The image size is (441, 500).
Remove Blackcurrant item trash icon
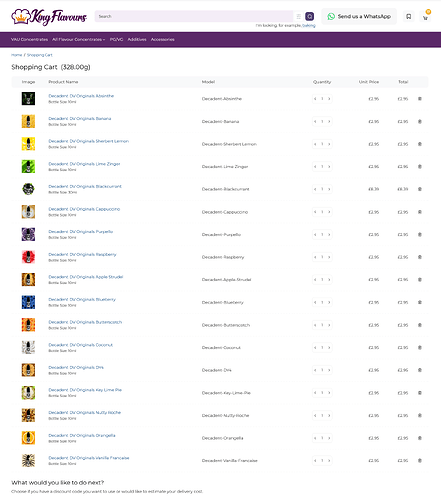[x=420, y=189]
